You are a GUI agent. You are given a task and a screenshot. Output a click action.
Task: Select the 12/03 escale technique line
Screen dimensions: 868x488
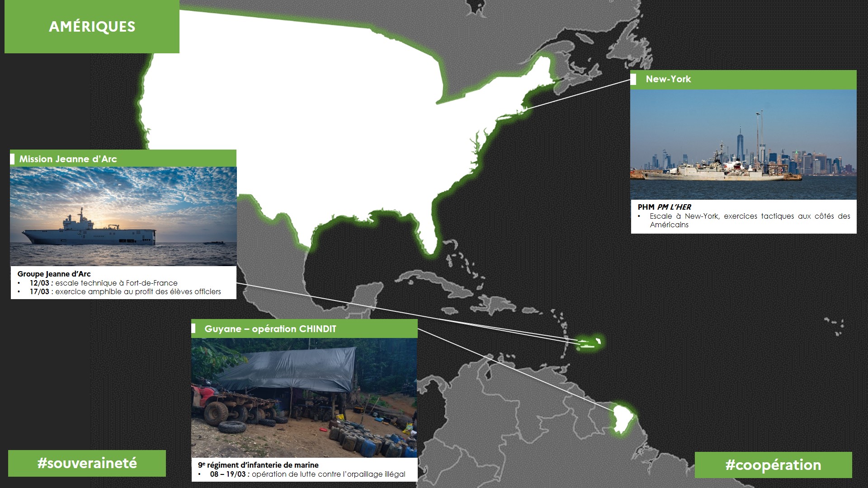tap(104, 283)
